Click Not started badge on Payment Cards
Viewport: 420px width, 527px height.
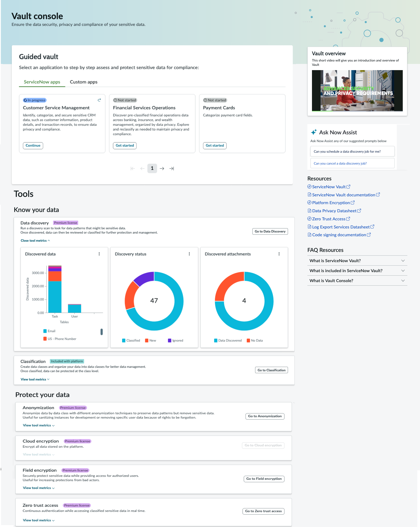[x=215, y=100]
